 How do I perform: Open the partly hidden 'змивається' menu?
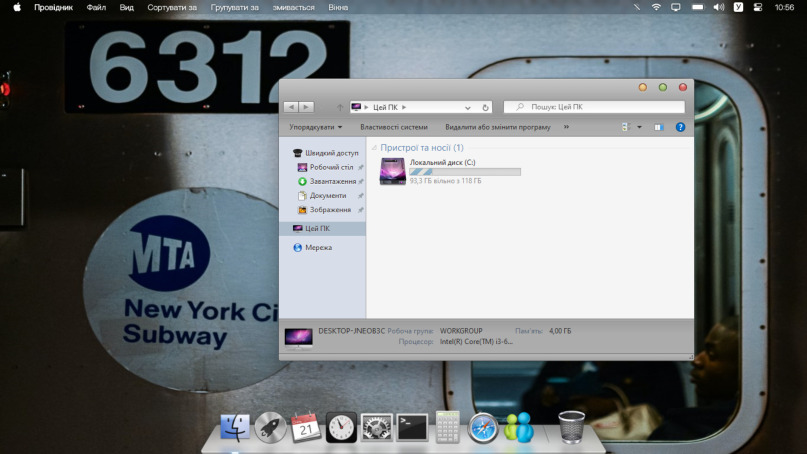293,7
